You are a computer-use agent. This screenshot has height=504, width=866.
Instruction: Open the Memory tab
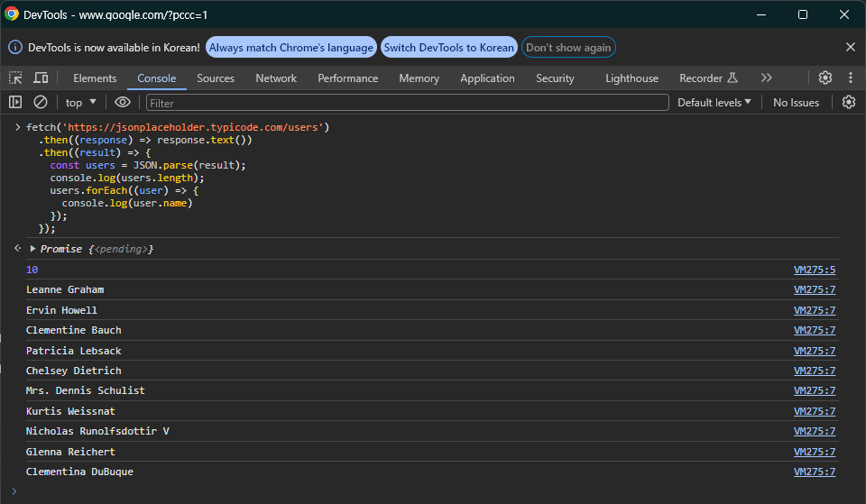coord(419,78)
